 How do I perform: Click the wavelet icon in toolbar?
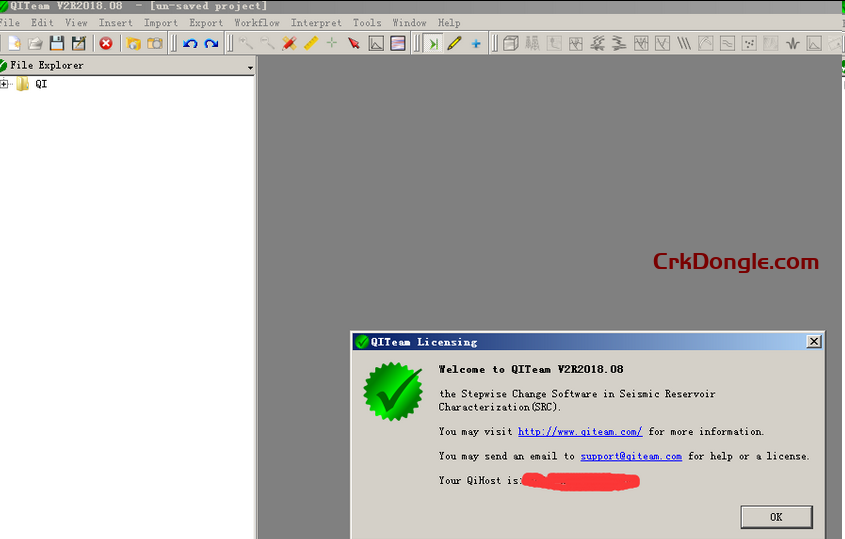[x=793, y=43]
